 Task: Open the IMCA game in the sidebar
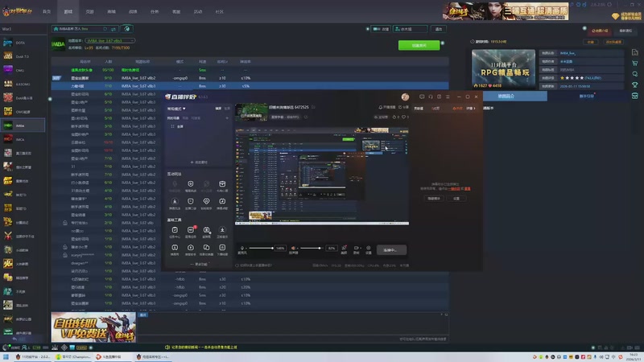(23, 139)
